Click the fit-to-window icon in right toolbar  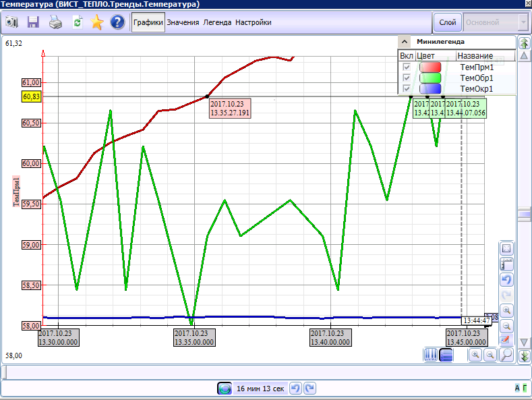(506, 248)
